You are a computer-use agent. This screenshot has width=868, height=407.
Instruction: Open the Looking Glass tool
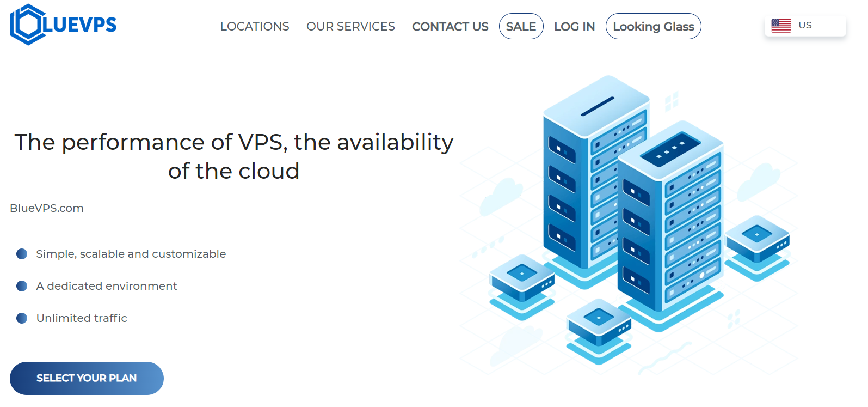tap(653, 26)
